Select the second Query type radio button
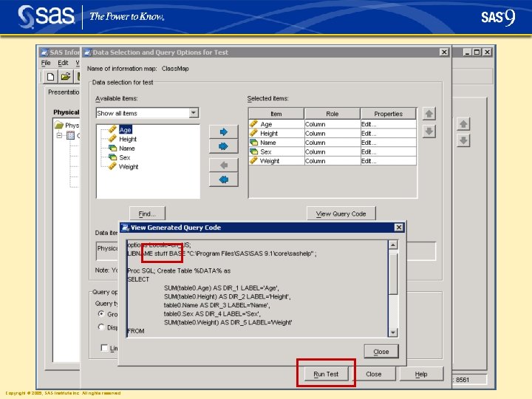Screen dimensions: 532x399 (x=101, y=327)
